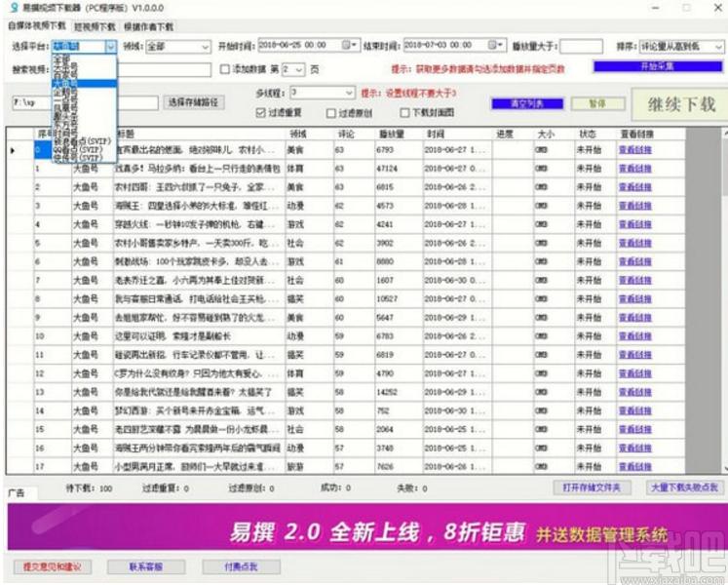The width and height of the screenshot is (728, 585).
Task: Expand the start time date dropdown arrow
Action: (354, 45)
